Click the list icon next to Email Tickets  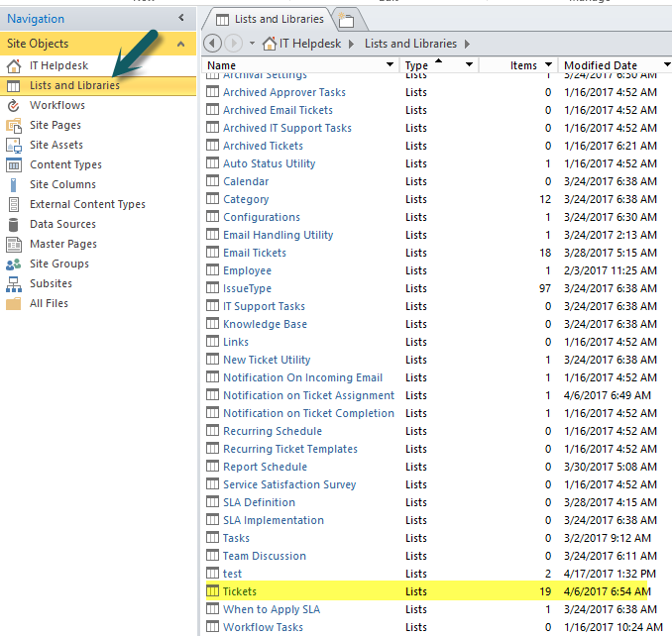pos(212,253)
